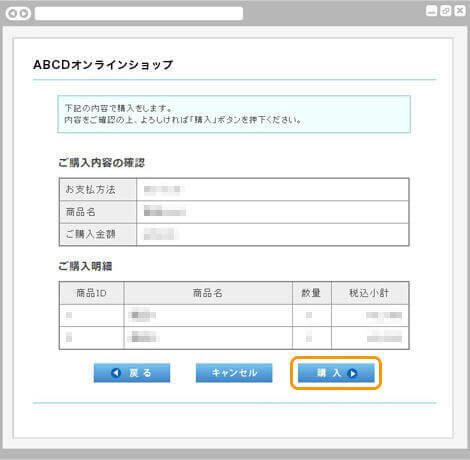The height and width of the screenshot is (460, 470).
Task: Restore the browser window size
Action: [x=446, y=11]
